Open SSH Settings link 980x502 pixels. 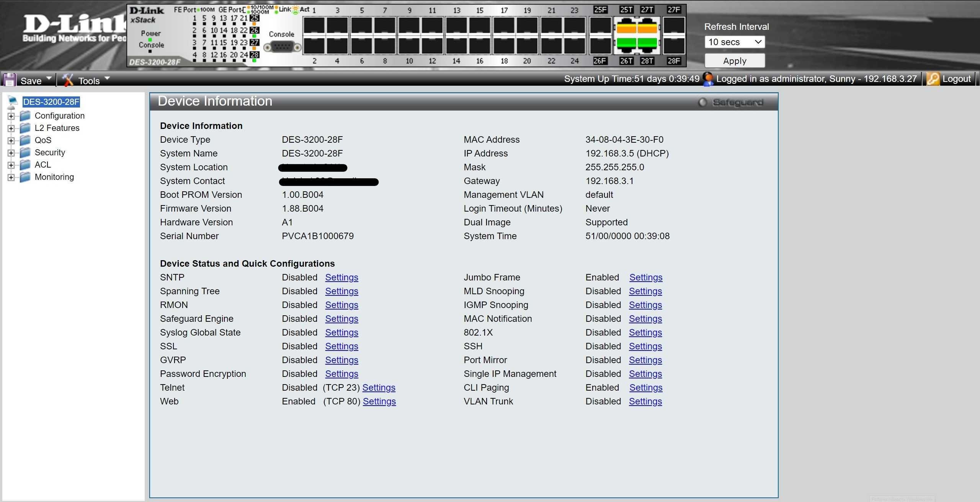pyautogui.click(x=645, y=346)
